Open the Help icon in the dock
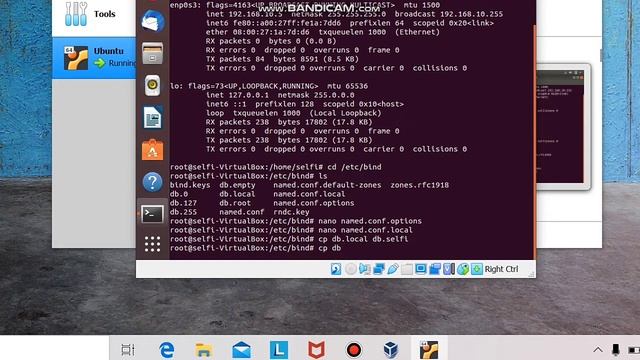Image resolution: width=640 pixels, height=360 pixels. tap(152, 182)
